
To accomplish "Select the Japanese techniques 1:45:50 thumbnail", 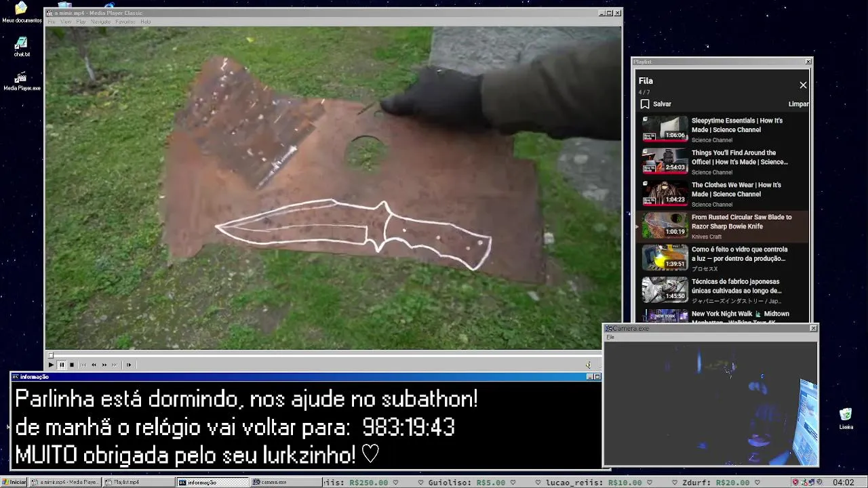I will pyautogui.click(x=665, y=289).
